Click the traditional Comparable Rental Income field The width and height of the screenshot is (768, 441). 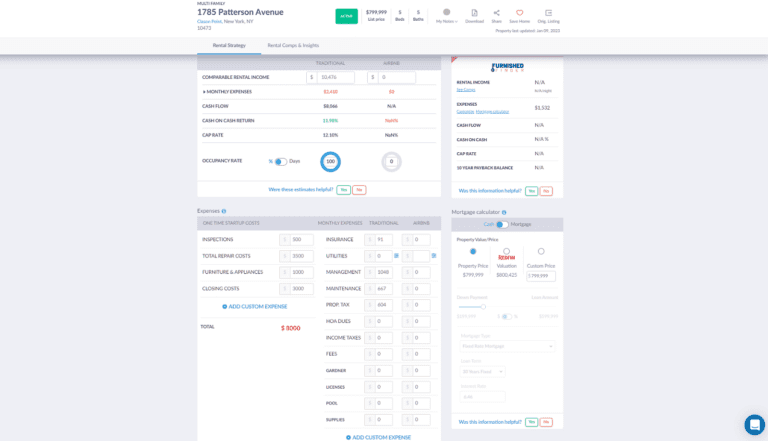tap(334, 77)
